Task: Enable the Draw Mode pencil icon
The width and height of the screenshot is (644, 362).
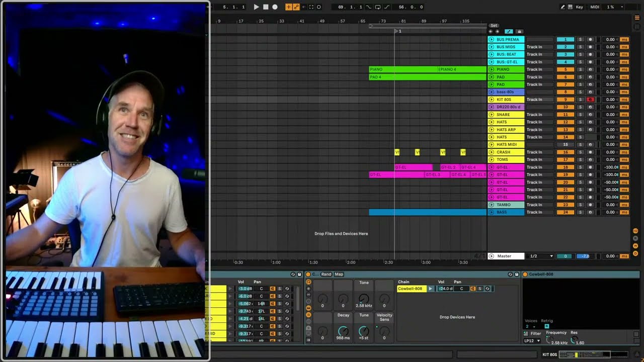Action: [562, 7]
